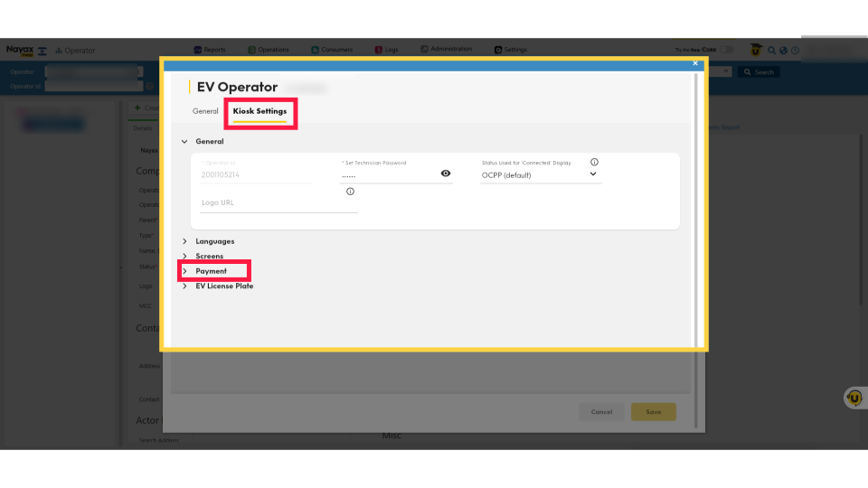Expand the Screens section
The image size is (868, 488).
185,257
